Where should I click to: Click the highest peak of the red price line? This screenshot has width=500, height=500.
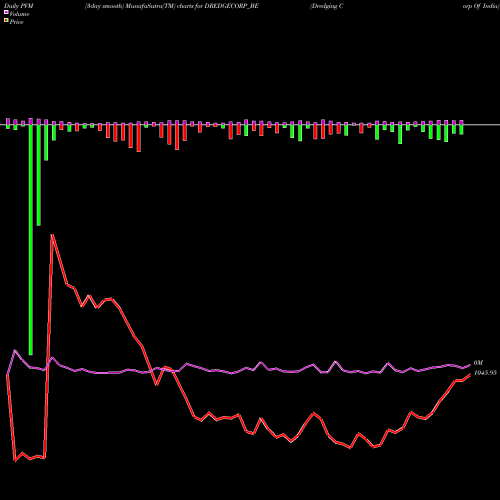[52, 235]
